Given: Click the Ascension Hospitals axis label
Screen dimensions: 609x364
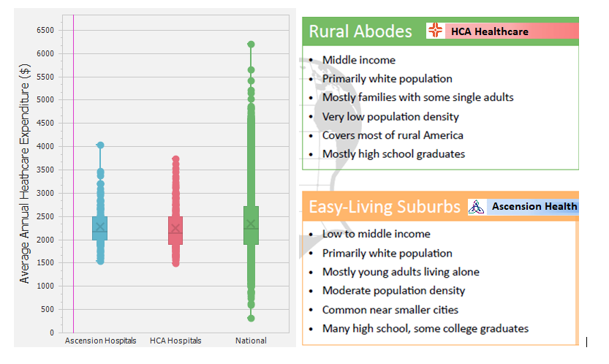Looking at the screenshot, I should (x=100, y=341).
